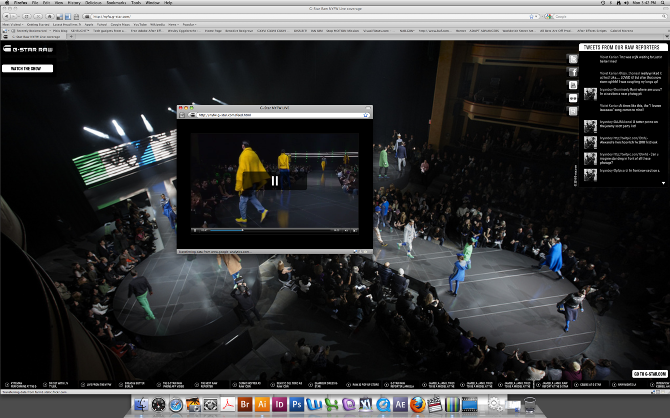Expand the News bookmarks folder dropdown

tap(173, 24)
